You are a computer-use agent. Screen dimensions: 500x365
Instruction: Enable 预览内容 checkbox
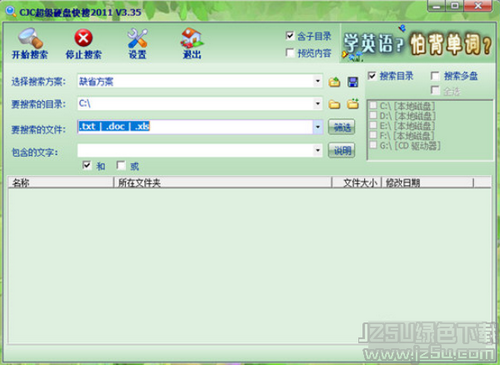point(290,52)
